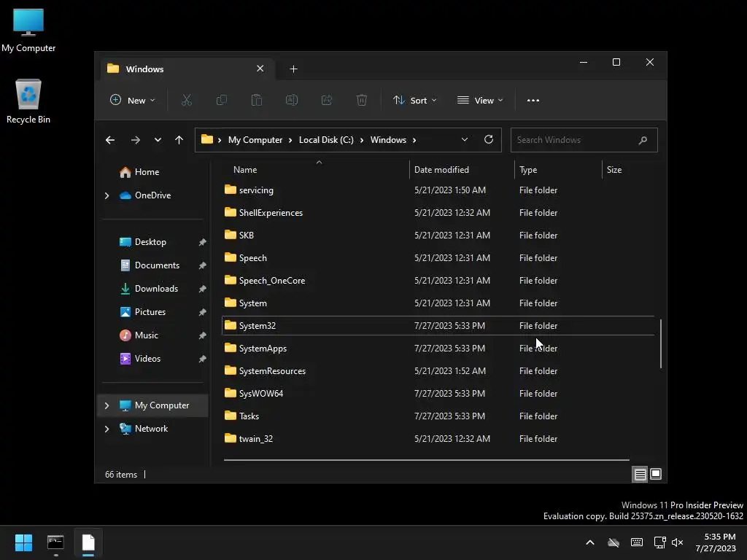
Task: Click the Paste clipboard icon
Action: tap(256, 101)
